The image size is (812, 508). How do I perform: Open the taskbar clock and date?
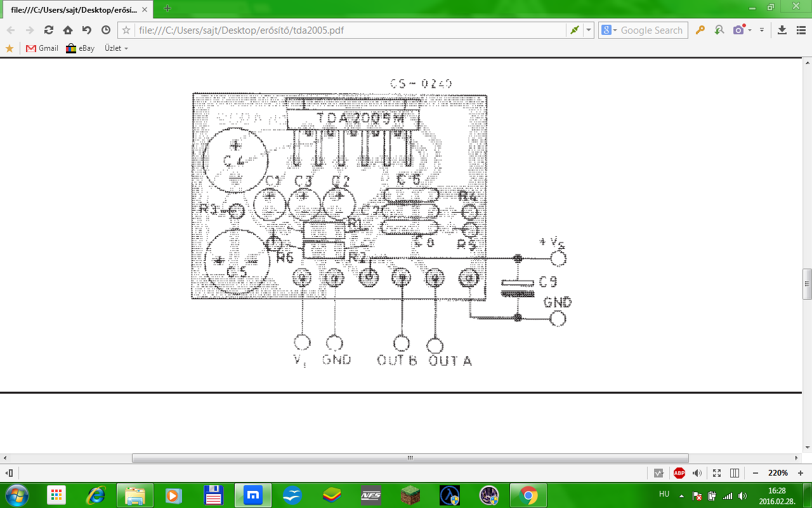click(776, 495)
